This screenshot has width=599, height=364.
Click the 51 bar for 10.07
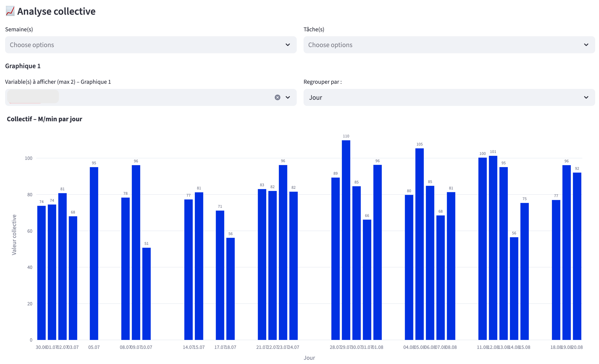(x=146, y=294)
